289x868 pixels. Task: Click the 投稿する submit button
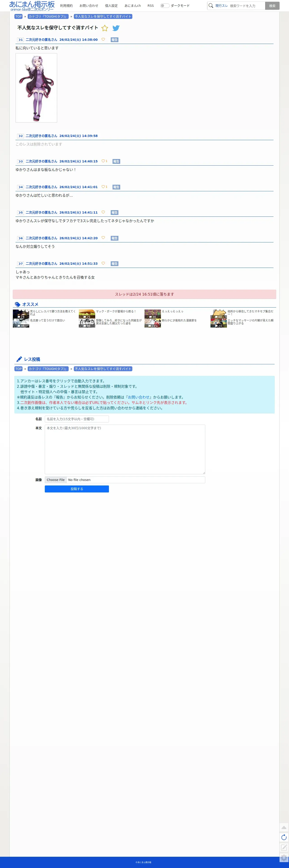(77, 489)
